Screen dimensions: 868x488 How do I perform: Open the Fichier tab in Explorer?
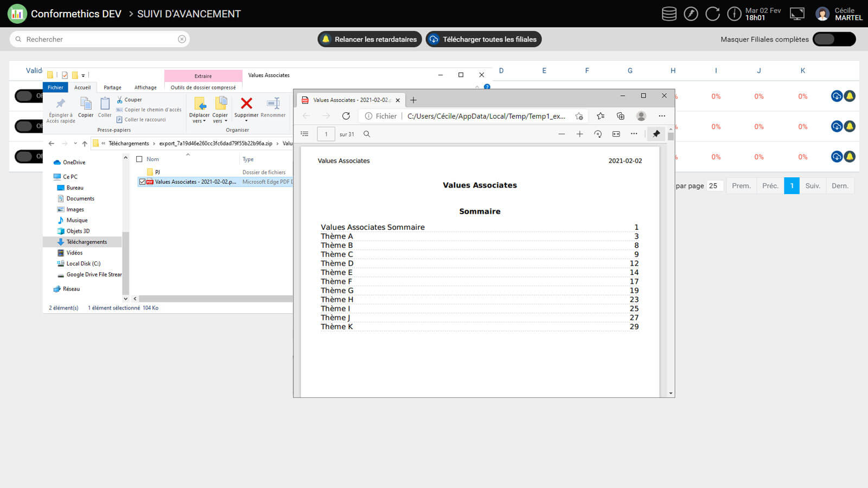[55, 87]
